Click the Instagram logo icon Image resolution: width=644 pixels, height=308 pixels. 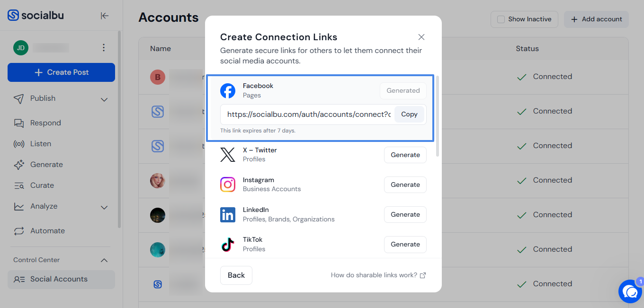[x=228, y=185]
